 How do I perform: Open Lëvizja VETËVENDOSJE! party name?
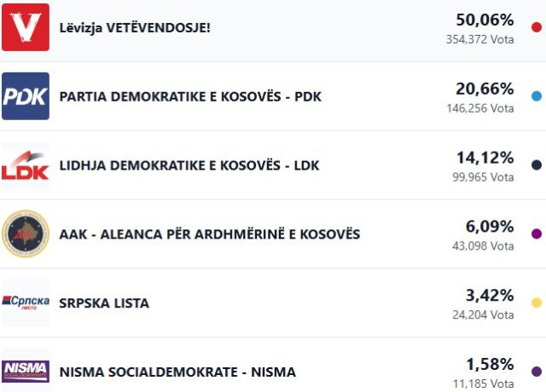(x=135, y=27)
